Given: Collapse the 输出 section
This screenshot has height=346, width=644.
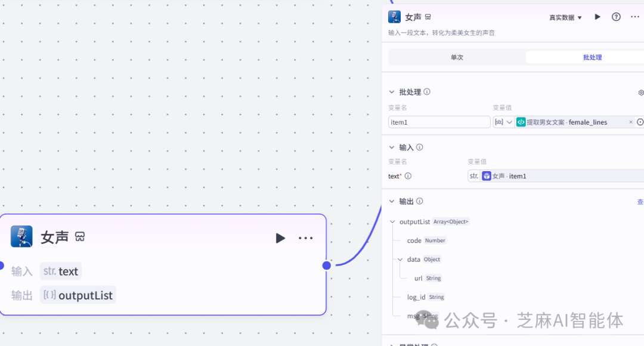Looking at the screenshot, I should tap(391, 202).
